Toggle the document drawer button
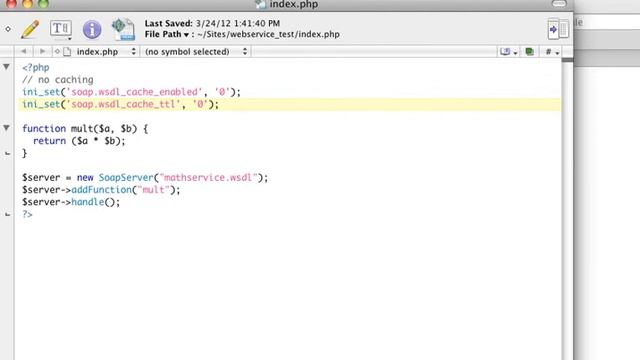Viewport: 640px width, 360px height. (558, 29)
